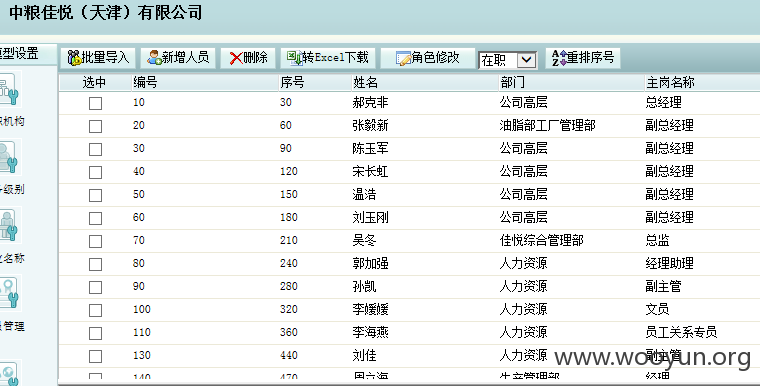Click the name 宋长虹
Viewport: 760px width, 386px height.
point(370,171)
